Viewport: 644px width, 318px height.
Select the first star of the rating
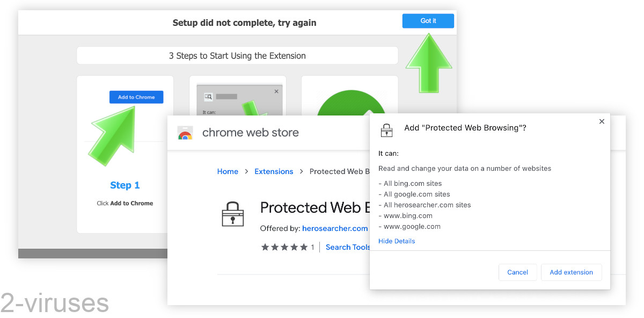point(265,247)
